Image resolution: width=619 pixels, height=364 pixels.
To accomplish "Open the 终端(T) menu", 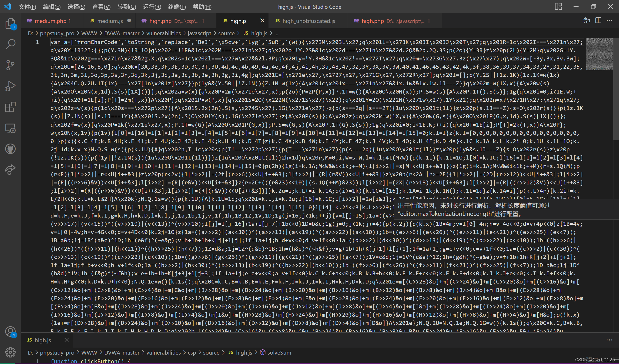I will [177, 7].
